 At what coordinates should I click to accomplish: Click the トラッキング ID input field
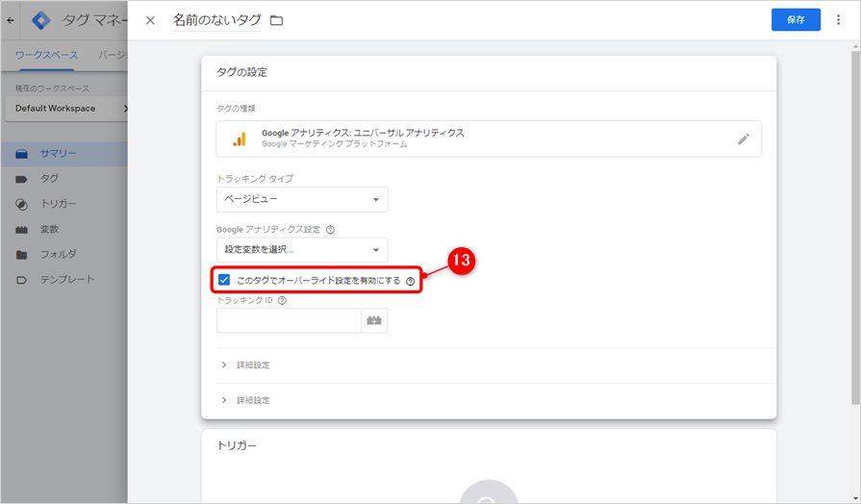pos(289,320)
